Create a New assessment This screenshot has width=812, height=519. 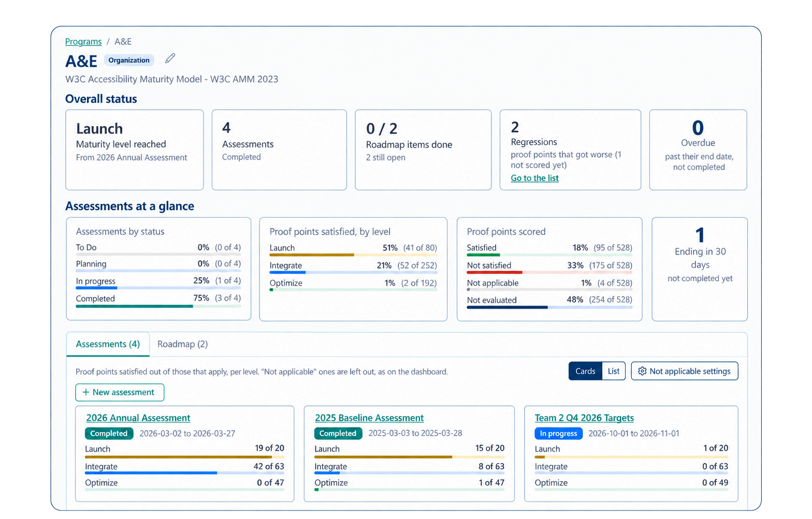click(x=120, y=393)
